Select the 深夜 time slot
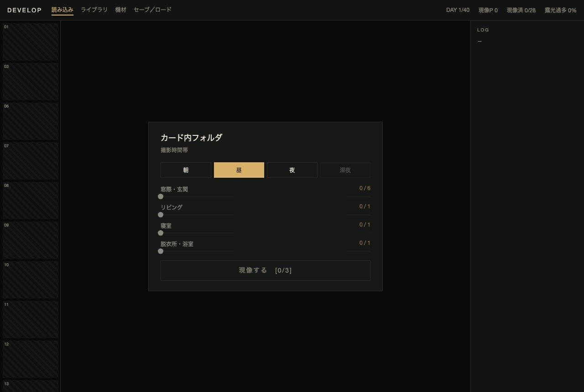The height and width of the screenshot is (392, 584). (x=345, y=170)
